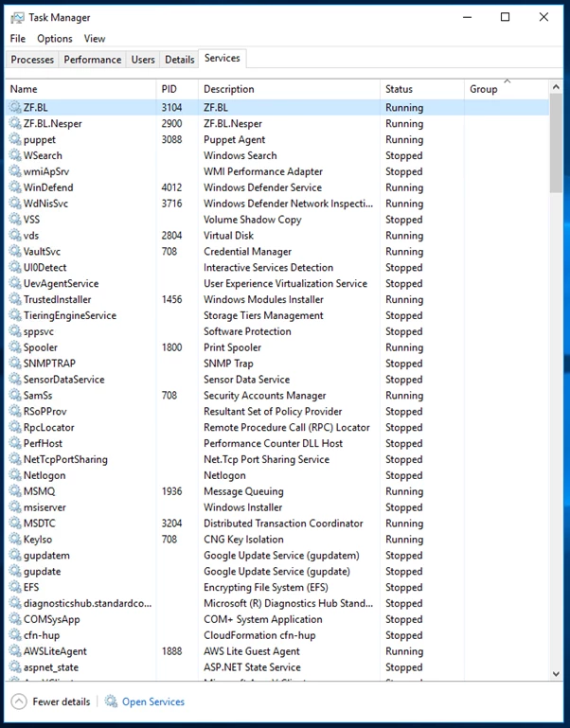Click the TrustedInstaller service gear icon
Screen dimensions: 570x728
coord(15,299)
